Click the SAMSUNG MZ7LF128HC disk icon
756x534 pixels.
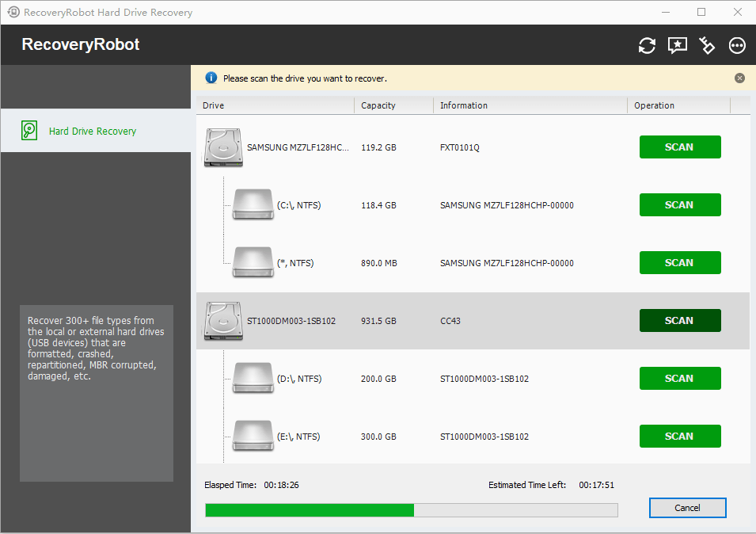pyautogui.click(x=223, y=147)
